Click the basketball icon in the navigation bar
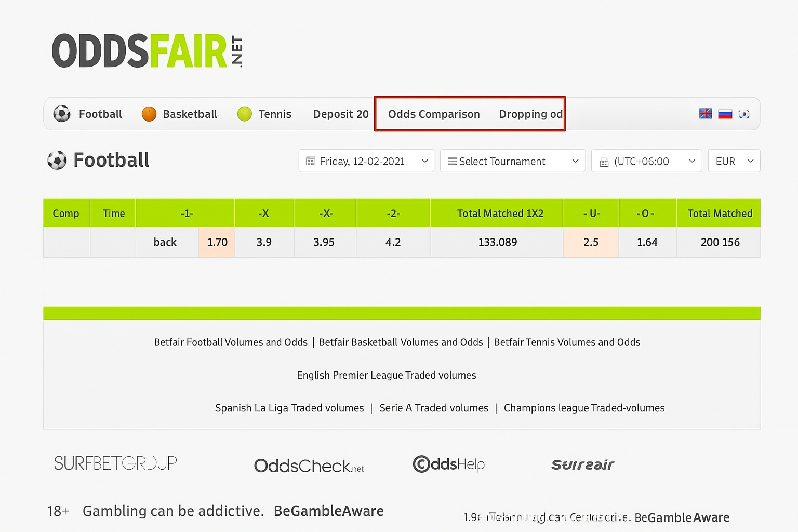798x532 pixels. coord(149,114)
